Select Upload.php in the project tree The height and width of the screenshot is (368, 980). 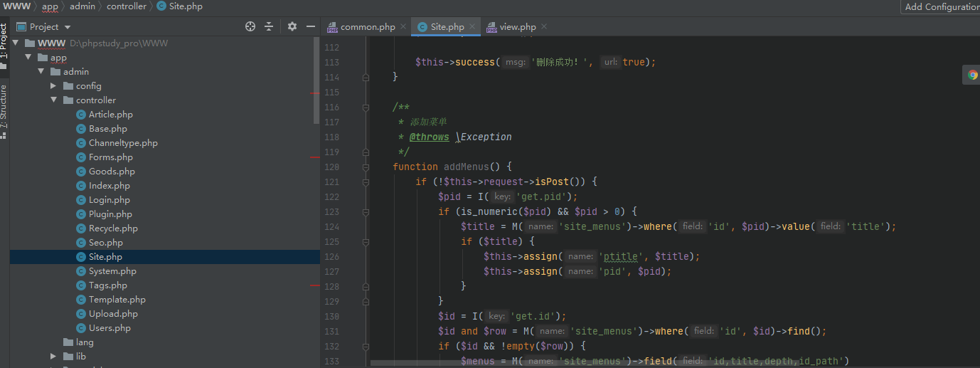point(113,314)
